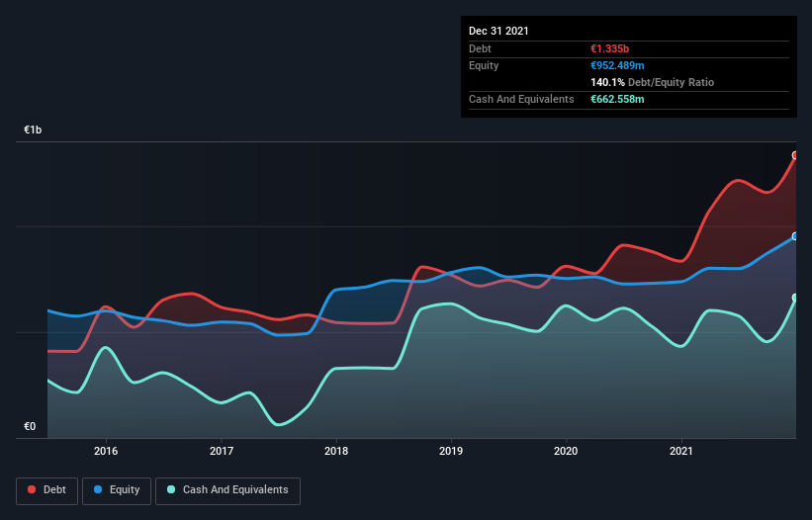
Task: Click the teal Cash endpoint marker
Action: click(796, 298)
